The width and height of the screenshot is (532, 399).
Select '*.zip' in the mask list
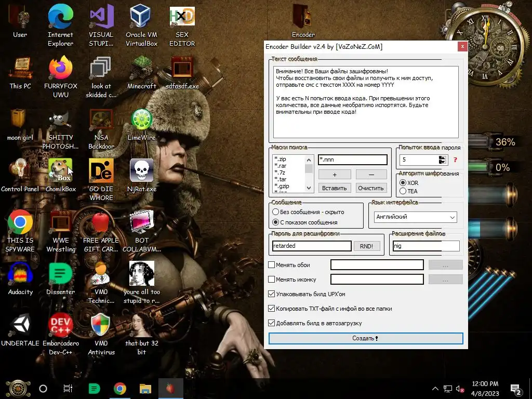[280, 159]
